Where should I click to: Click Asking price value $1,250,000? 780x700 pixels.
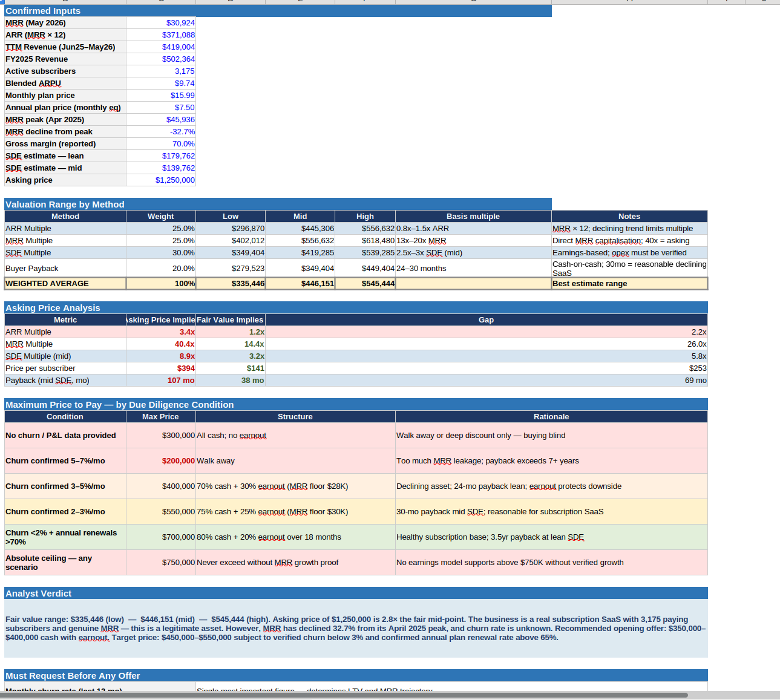click(x=161, y=180)
